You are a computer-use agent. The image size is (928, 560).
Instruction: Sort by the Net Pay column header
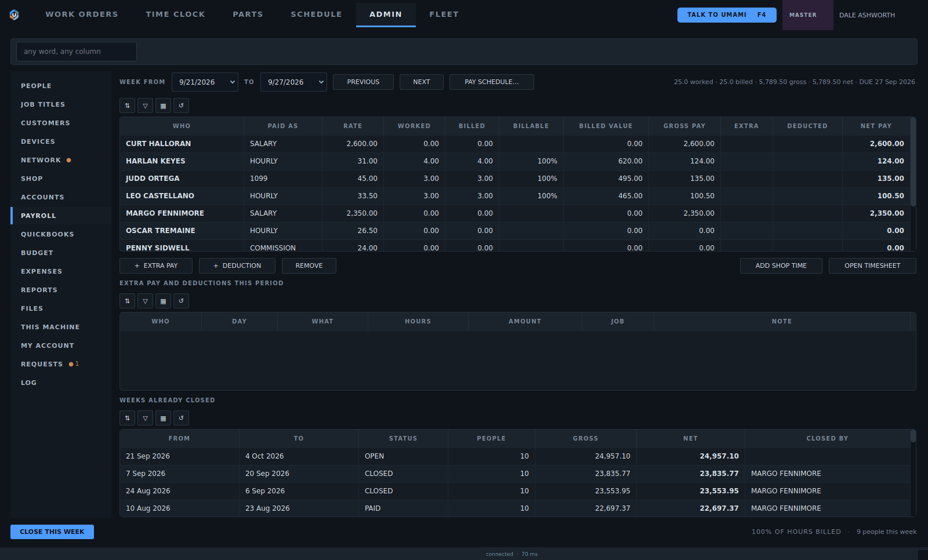pyautogui.click(x=876, y=126)
